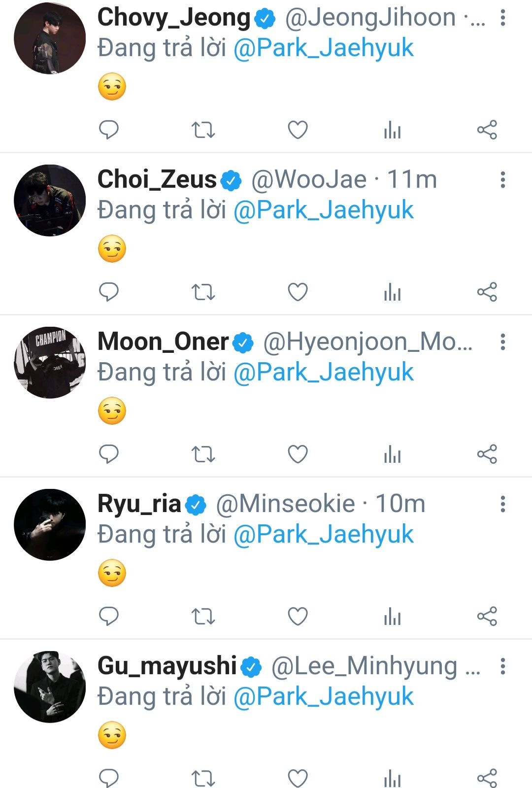
Task: Open more options for Choi_Zeus's tweet
Action: (502, 180)
